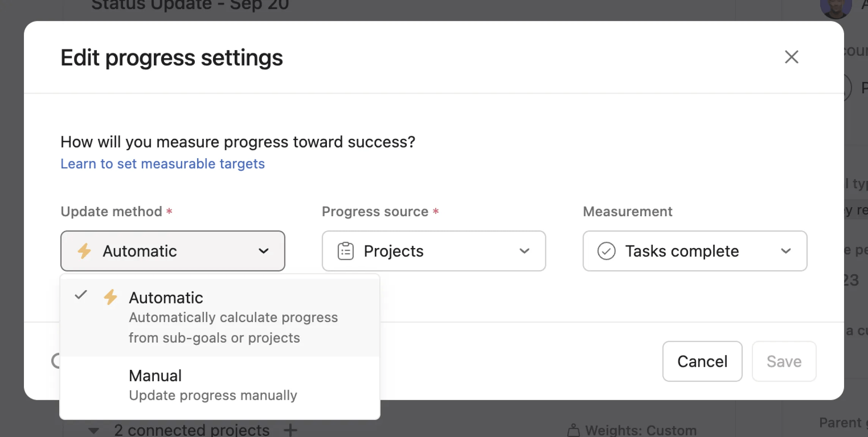Open the Learn to set measurable targets link
868x437 pixels.
(163, 164)
